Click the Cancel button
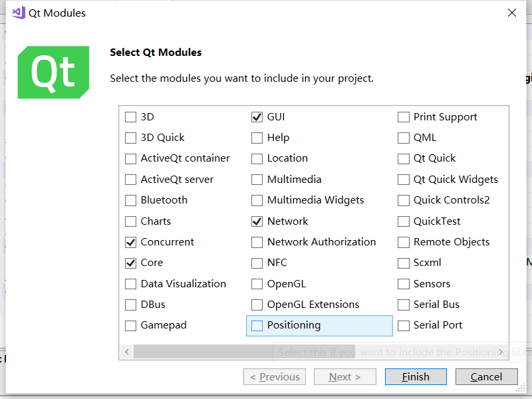 tap(487, 376)
